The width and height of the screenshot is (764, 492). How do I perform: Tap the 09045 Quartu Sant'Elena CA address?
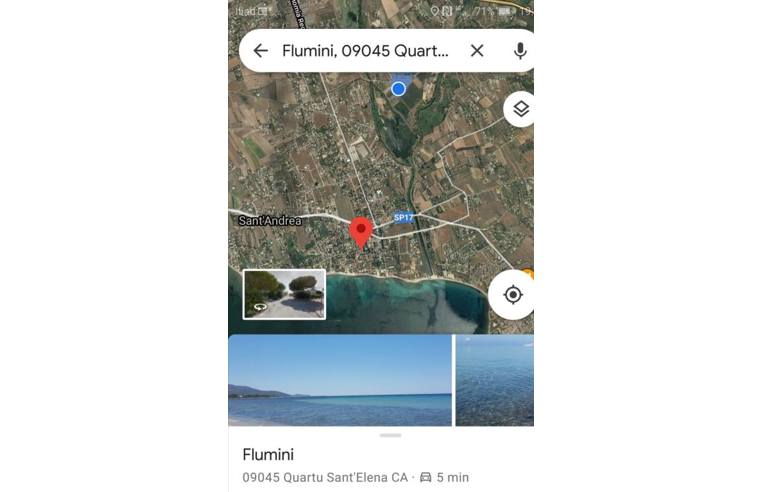[325, 477]
